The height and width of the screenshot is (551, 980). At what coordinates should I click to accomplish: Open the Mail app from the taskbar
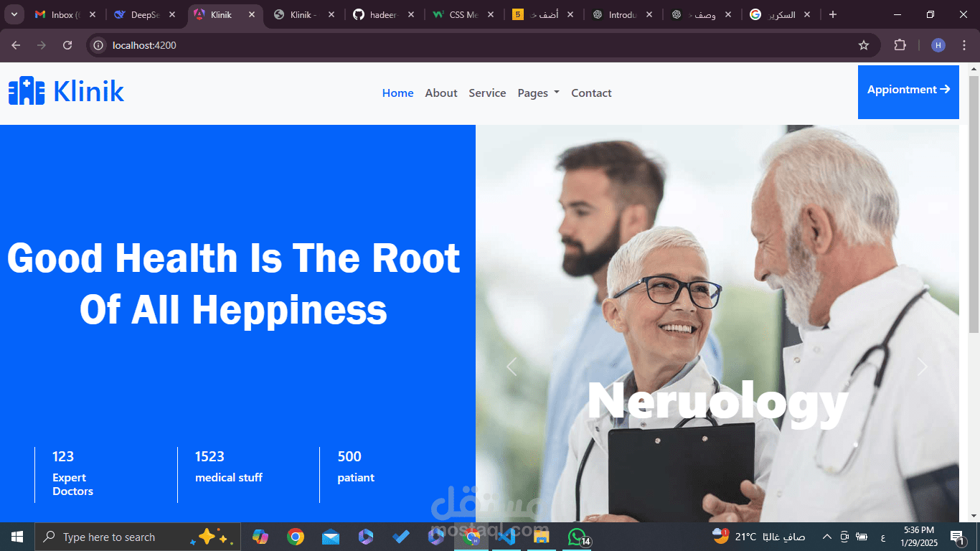coord(331,537)
